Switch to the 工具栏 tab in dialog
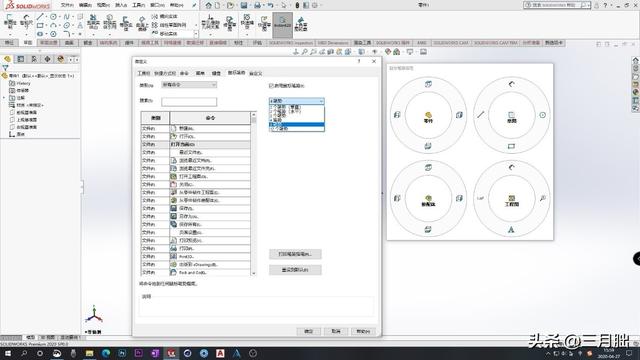The height and width of the screenshot is (360, 640). 144,73
